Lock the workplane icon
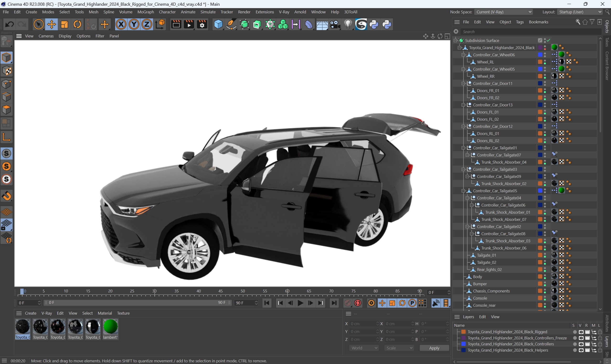The image size is (611, 364). 7,225
